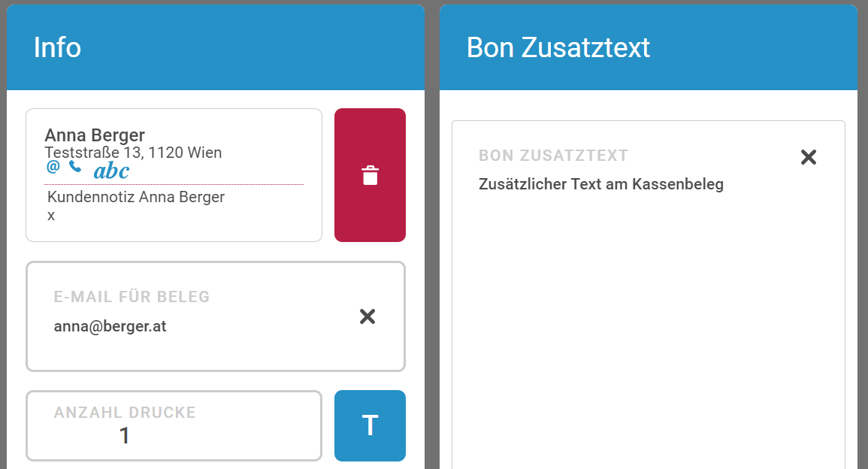Clear the E-Mail für Beleg field
Image resolution: width=868 pixels, height=469 pixels.
367,316
